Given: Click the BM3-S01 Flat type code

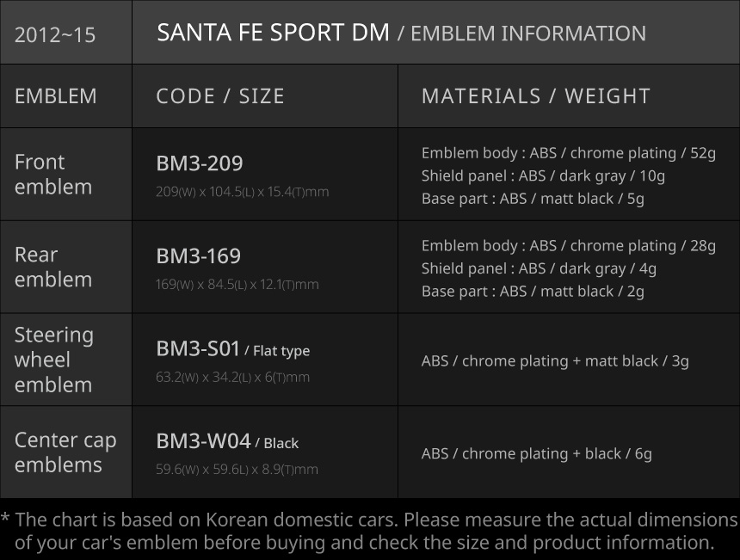Looking at the screenshot, I should point(232,349).
